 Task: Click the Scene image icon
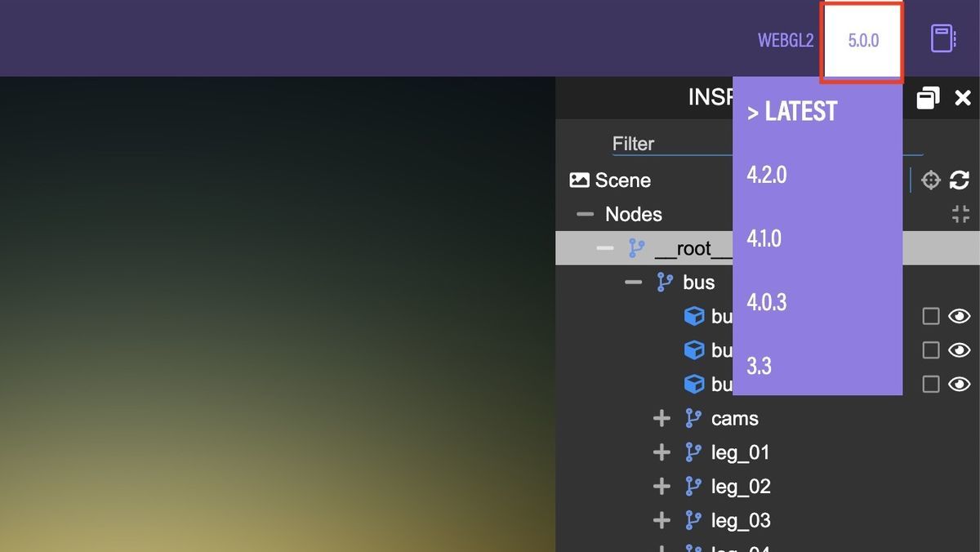click(x=580, y=179)
